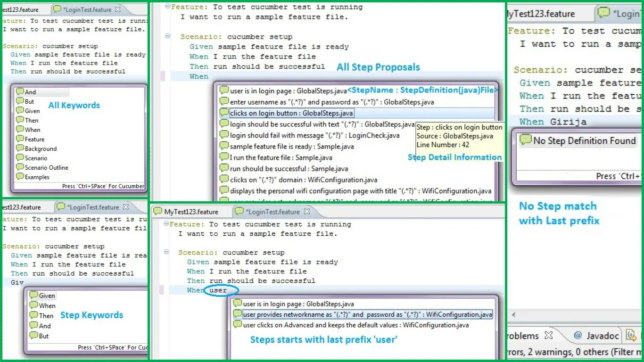Select And in popup below 'Giv' text
This screenshot has height=362, width=644.
[40, 326]
